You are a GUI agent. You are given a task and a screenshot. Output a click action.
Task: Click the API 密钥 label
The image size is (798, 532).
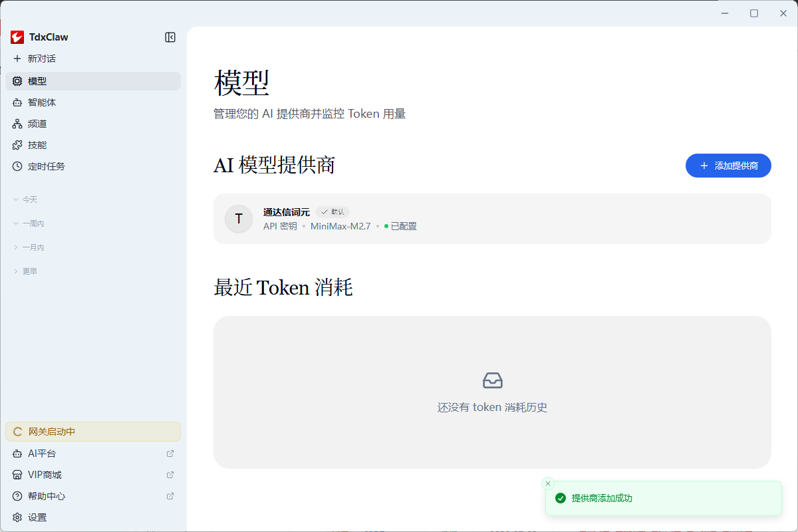280,226
